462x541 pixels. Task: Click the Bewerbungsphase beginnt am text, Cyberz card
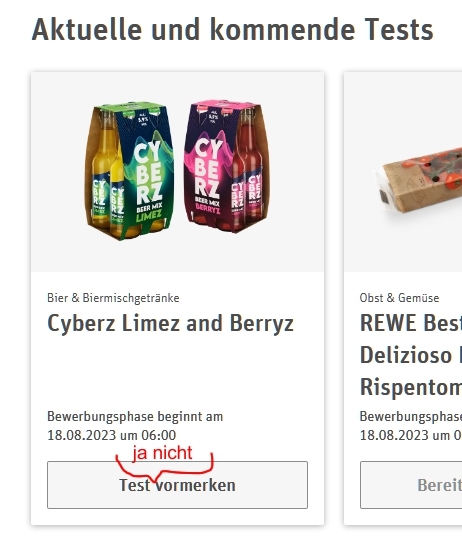coord(135,416)
